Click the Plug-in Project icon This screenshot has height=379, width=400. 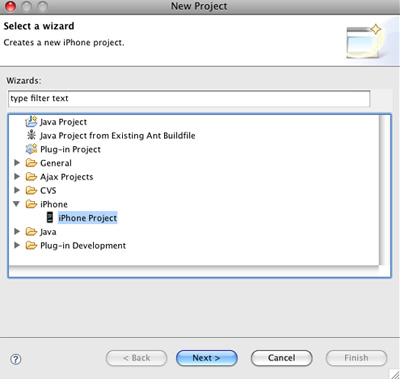(31, 149)
